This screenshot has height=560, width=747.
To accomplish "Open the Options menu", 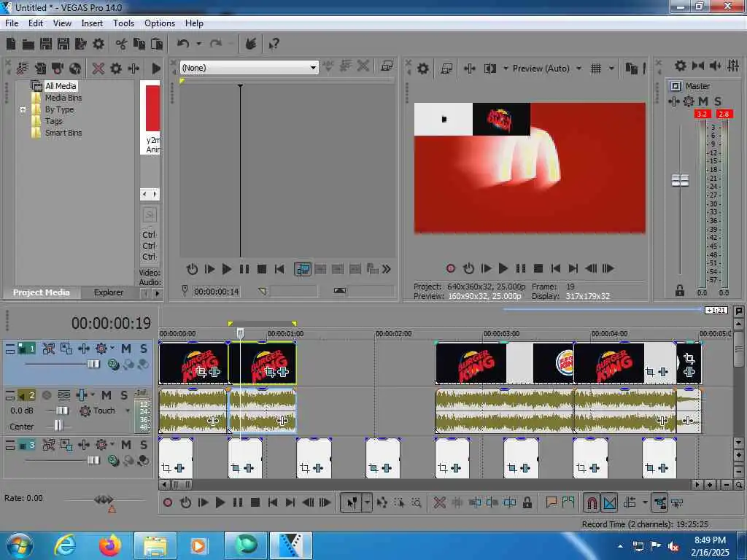I will (x=160, y=23).
